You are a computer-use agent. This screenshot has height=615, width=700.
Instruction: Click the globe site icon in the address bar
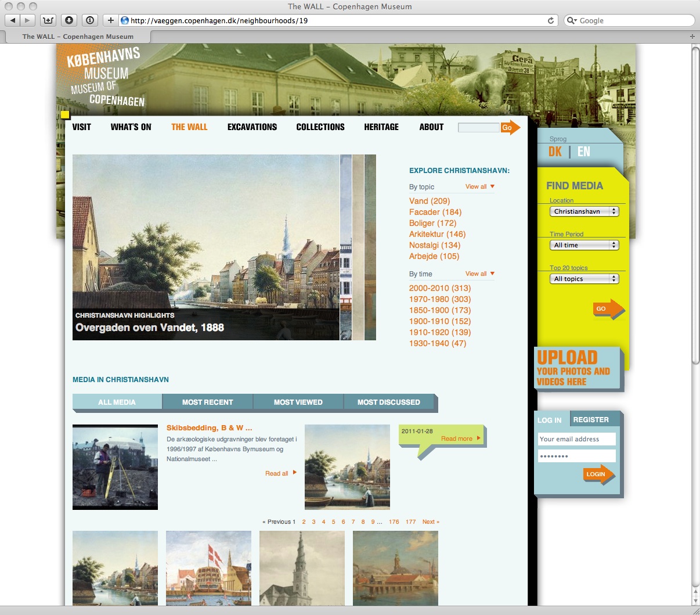click(124, 20)
